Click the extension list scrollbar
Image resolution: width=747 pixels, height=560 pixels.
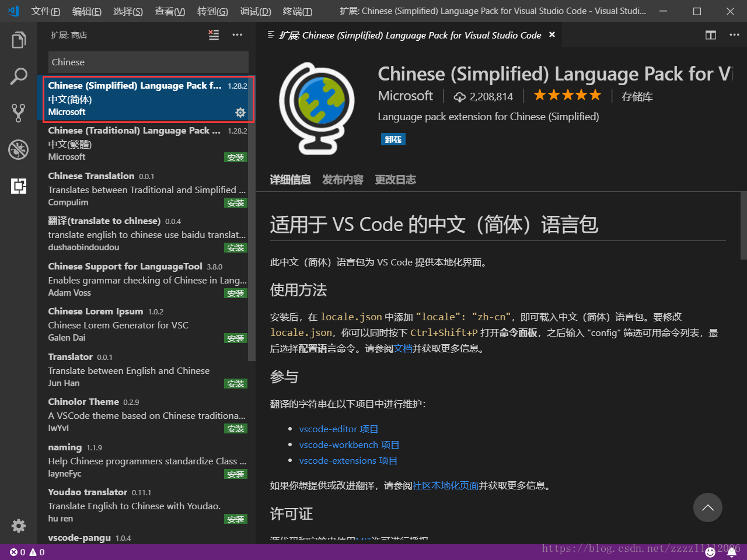tap(252, 219)
